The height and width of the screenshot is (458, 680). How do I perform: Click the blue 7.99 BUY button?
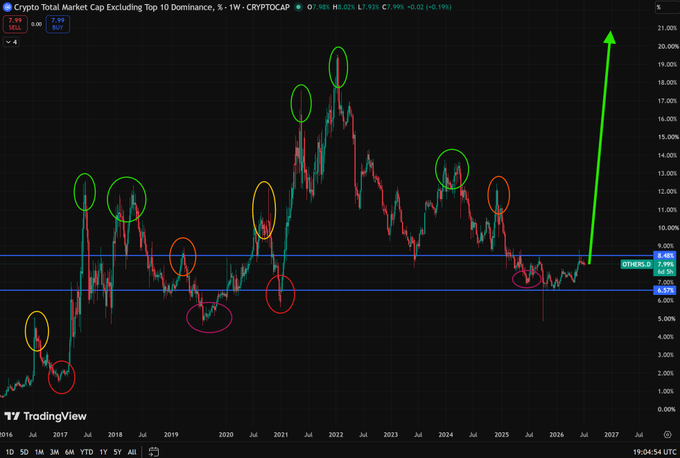click(58, 24)
